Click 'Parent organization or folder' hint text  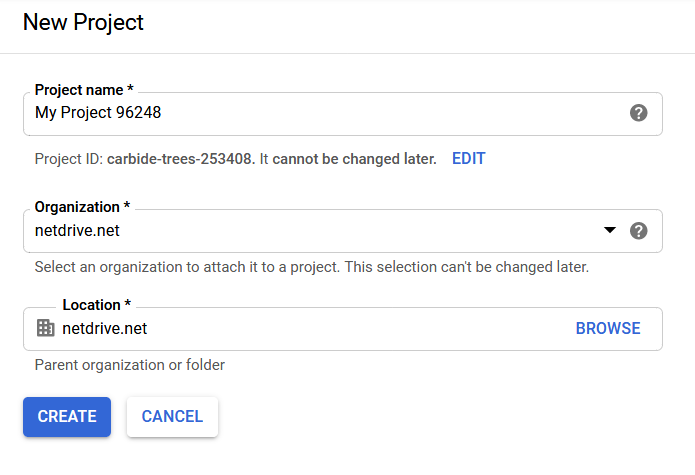(129, 365)
